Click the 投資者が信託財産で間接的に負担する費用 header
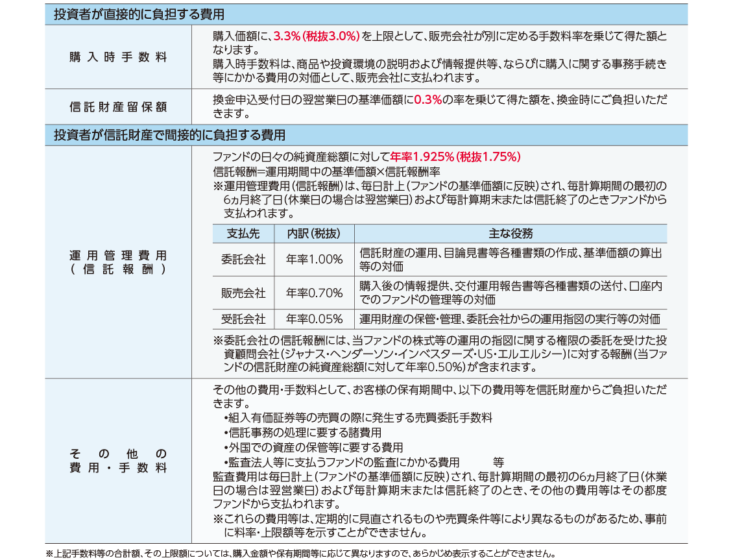 coord(170,135)
